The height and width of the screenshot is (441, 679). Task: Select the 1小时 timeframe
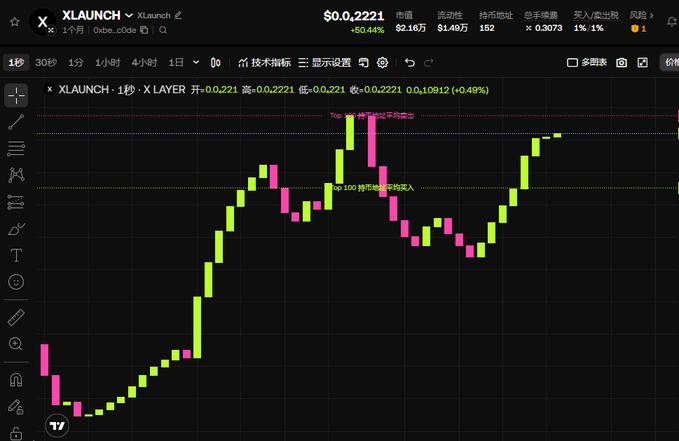[x=107, y=62]
